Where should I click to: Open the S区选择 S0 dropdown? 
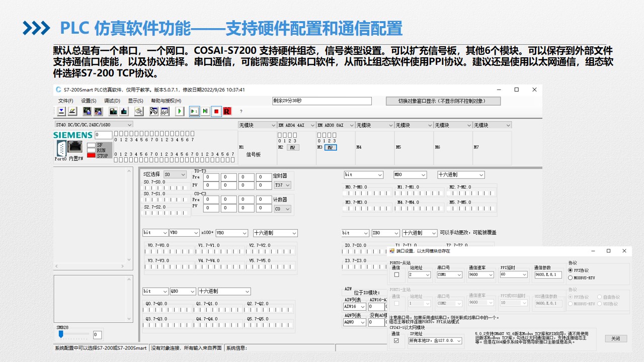click(175, 174)
